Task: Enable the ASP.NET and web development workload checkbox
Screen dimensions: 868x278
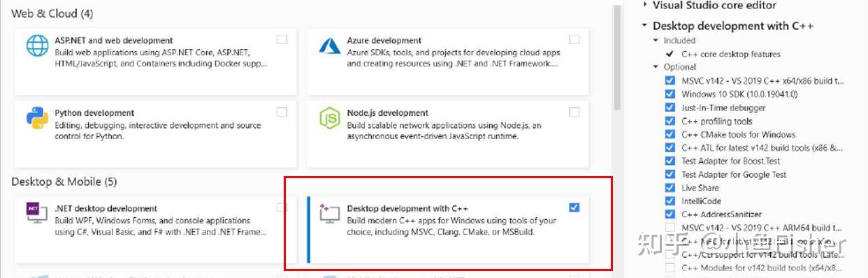Action: click(x=282, y=40)
